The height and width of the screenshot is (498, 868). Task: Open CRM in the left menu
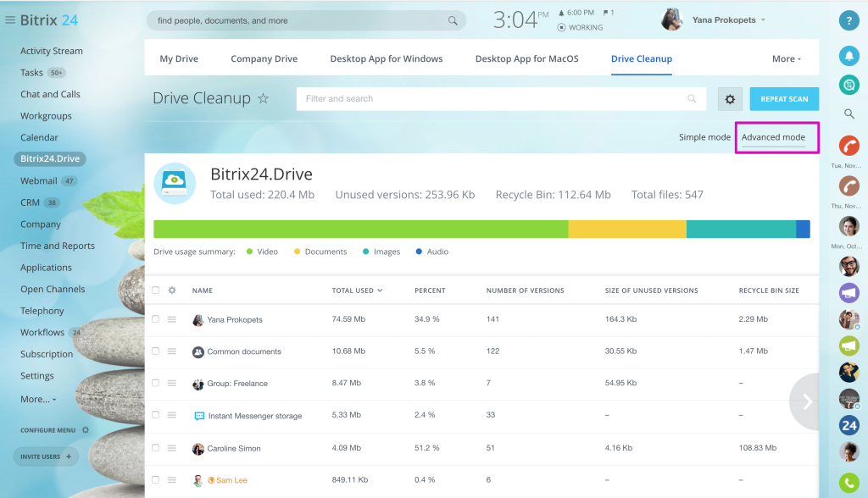30,202
